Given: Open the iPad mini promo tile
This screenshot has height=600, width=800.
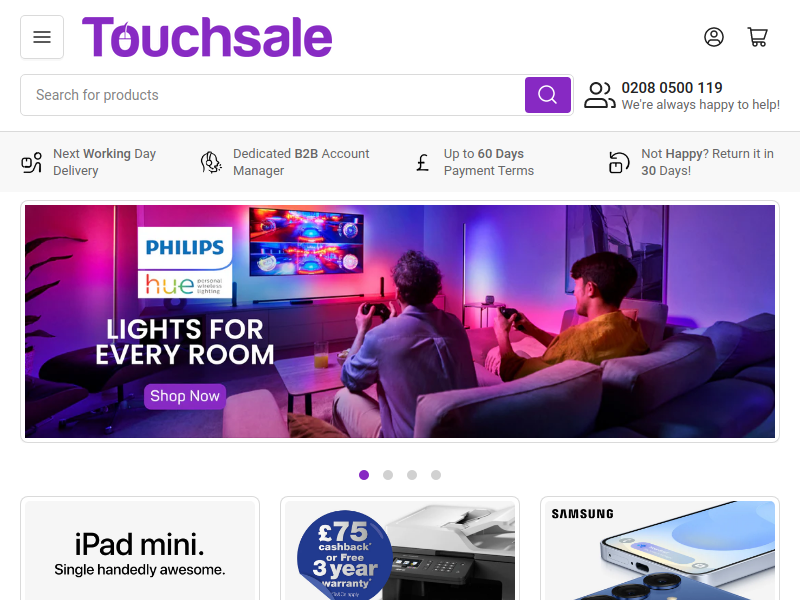Looking at the screenshot, I should pos(140,550).
